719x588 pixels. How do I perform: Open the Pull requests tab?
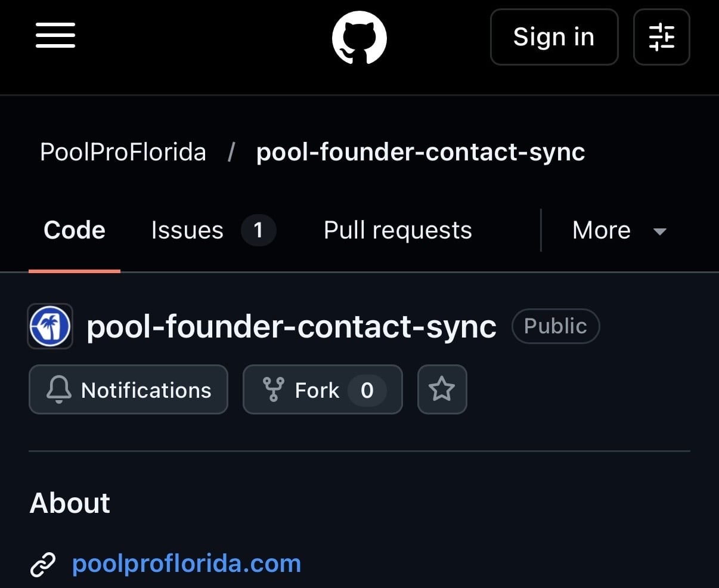pyautogui.click(x=398, y=230)
